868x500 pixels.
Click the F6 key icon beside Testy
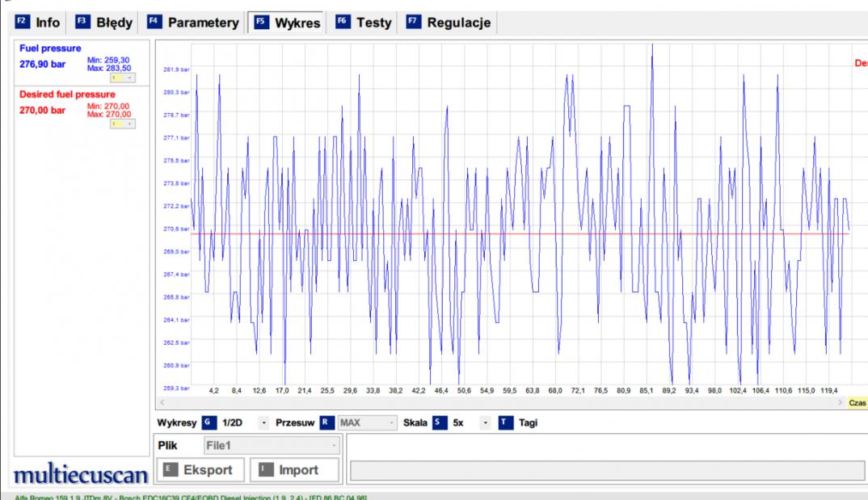point(342,23)
